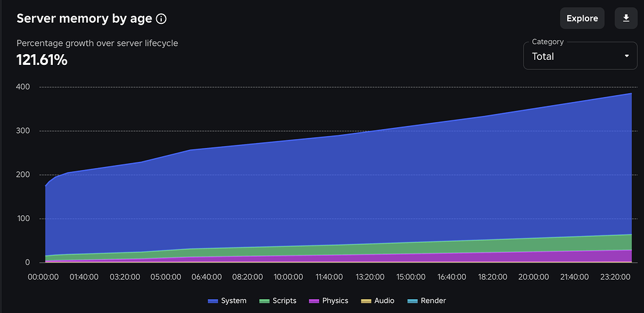Click the download icon button
The image size is (644, 313).
click(x=626, y=18)
